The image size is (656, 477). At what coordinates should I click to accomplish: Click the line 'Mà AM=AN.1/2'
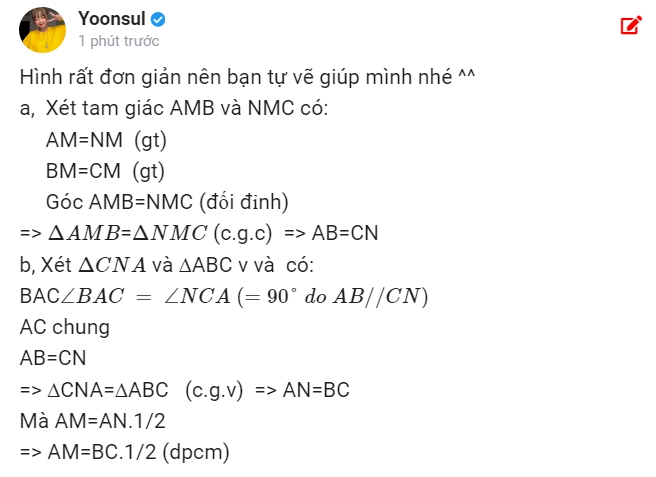click(93, 421)
